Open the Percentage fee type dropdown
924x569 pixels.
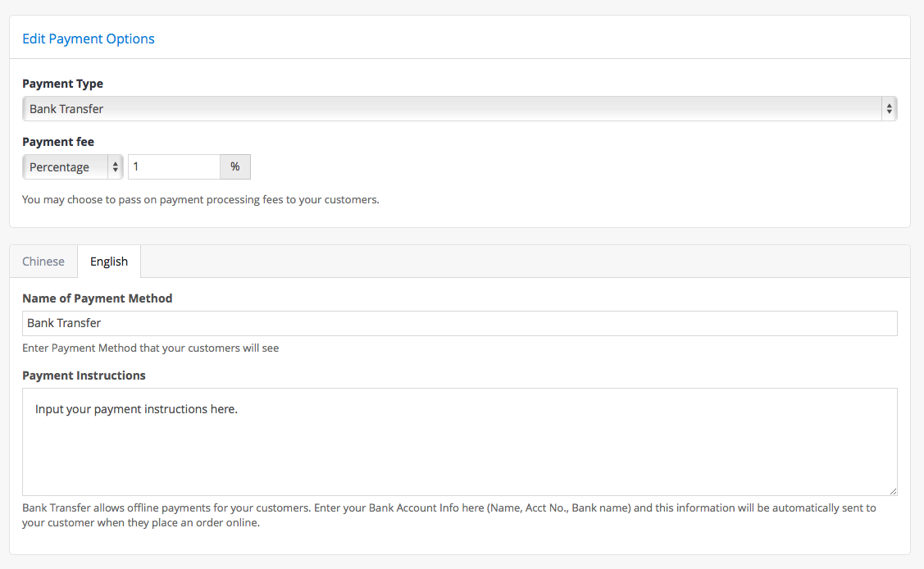(72, 166)
